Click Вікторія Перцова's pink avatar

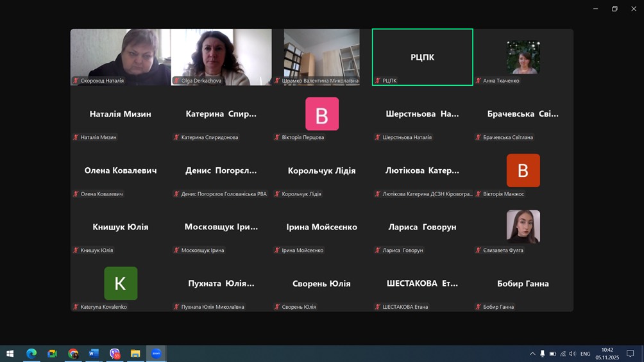click(x=322, y=114)
